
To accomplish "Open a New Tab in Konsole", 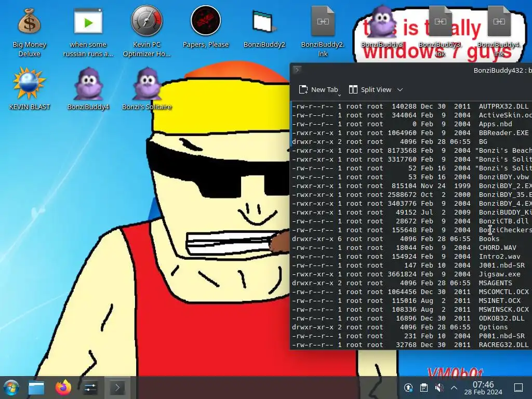I will [318, 89].
